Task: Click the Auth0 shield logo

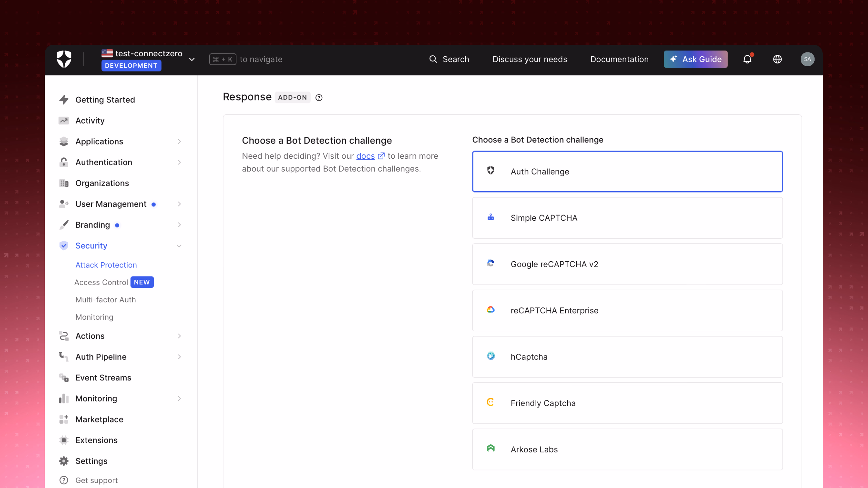Action: 64,59
